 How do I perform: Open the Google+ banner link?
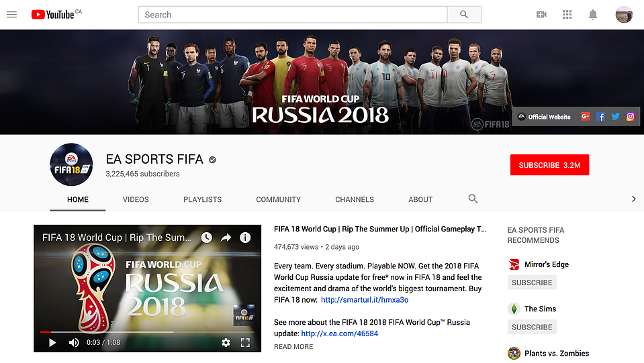[586, 117]
